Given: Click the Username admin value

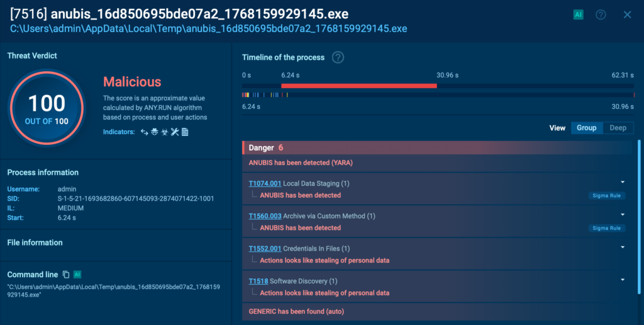Looking at the screenshot, I should 67,189.
